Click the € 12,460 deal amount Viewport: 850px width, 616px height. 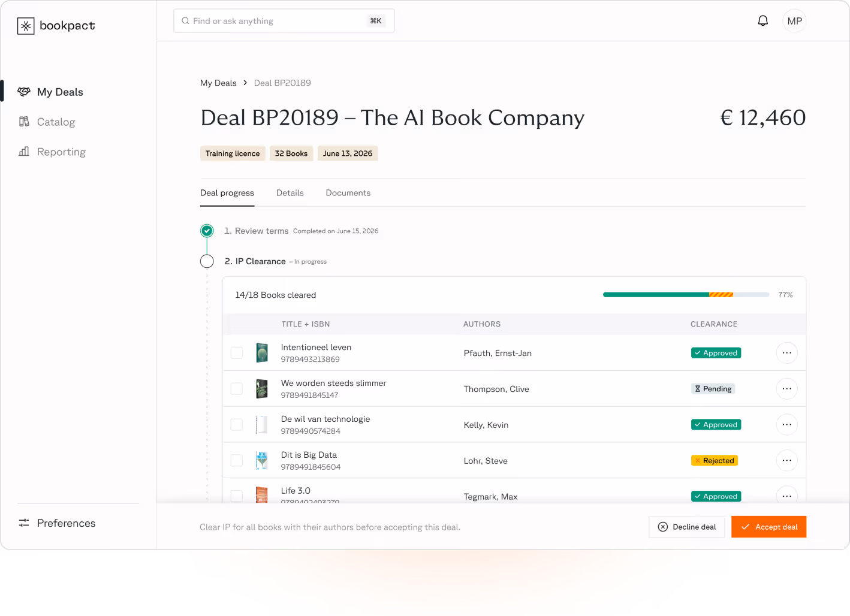click(762, 117)
